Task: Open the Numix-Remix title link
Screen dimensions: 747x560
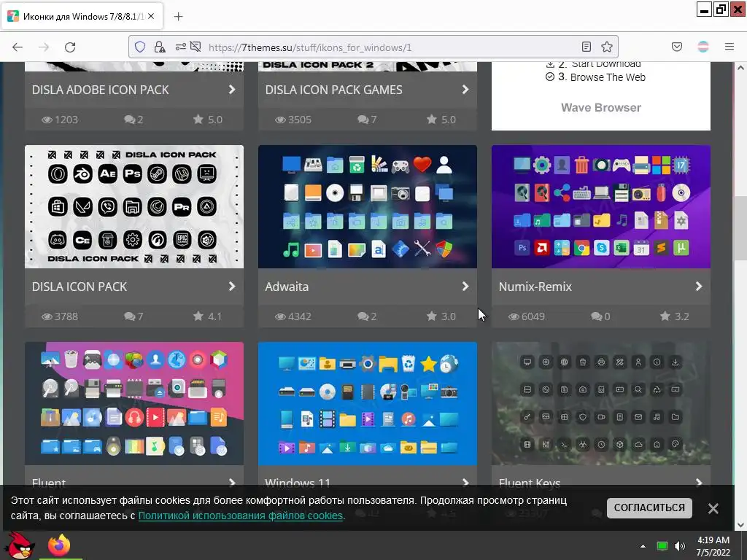Action: click(535, 287)
